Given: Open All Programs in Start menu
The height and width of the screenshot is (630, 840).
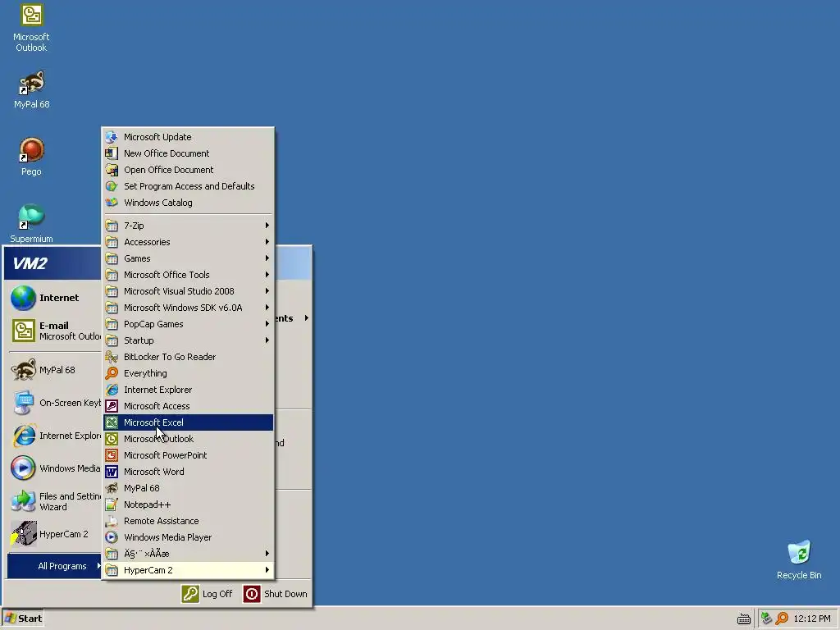Looking at the screenshot, I should [54, 566].
